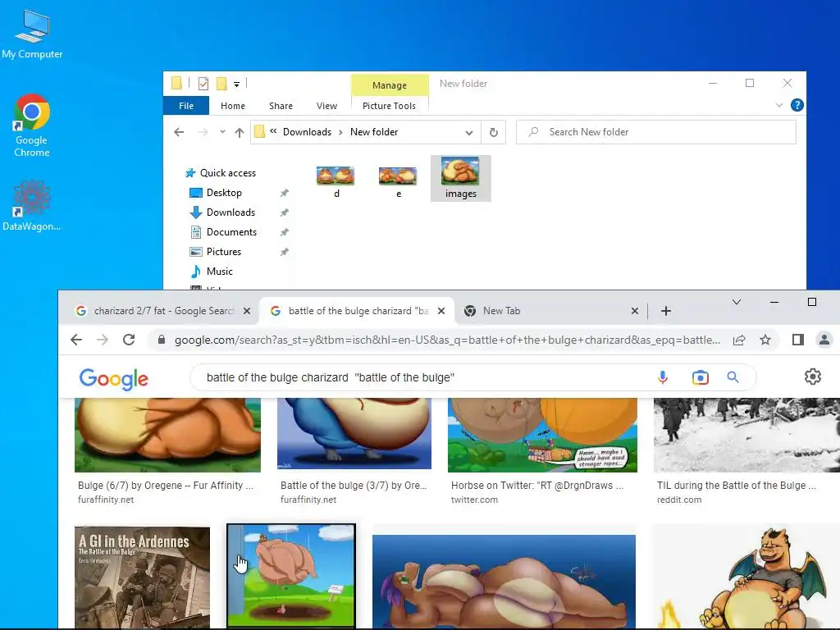Select Quick access in the navigation pane
The width and height of the screenshot is (840, 630).
click(228, 172)
